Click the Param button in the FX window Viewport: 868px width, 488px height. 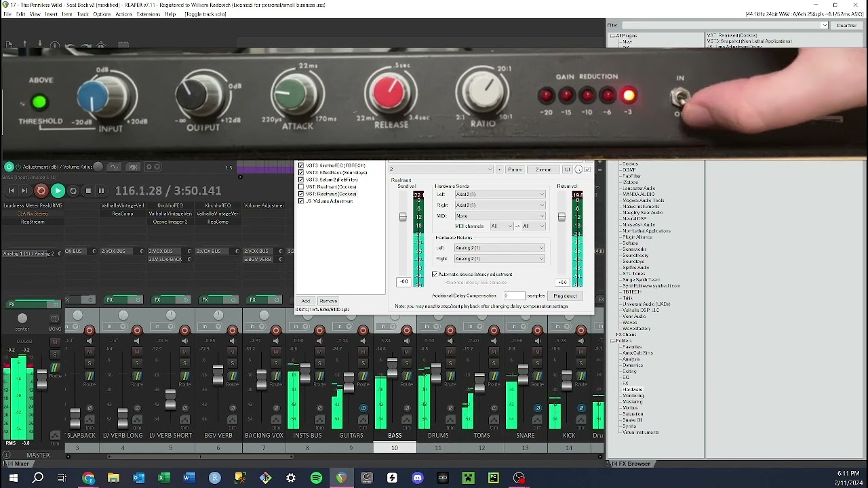pyautogui.click(x=515, y=169)
